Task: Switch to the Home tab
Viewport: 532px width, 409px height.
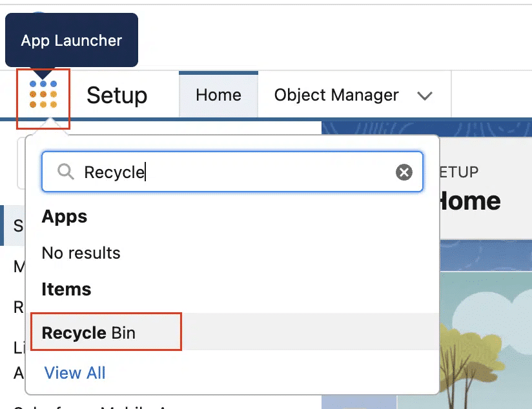Action: coord(218,95)
